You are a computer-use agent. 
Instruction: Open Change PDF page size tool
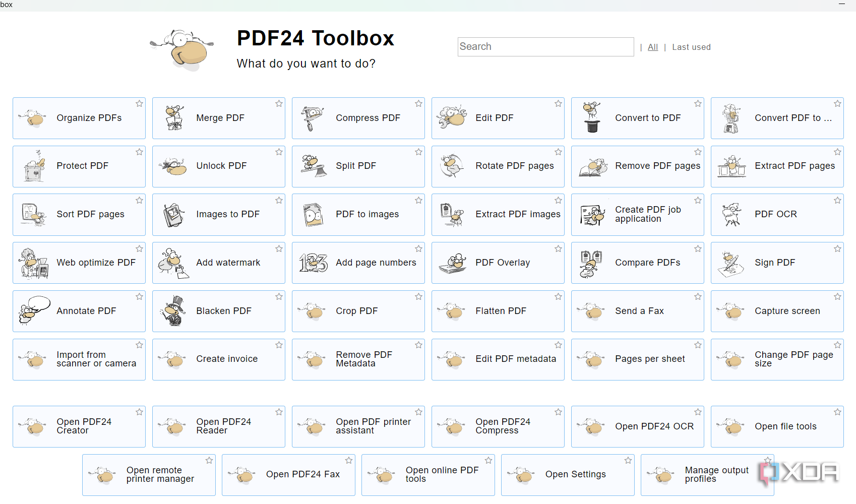777,359
